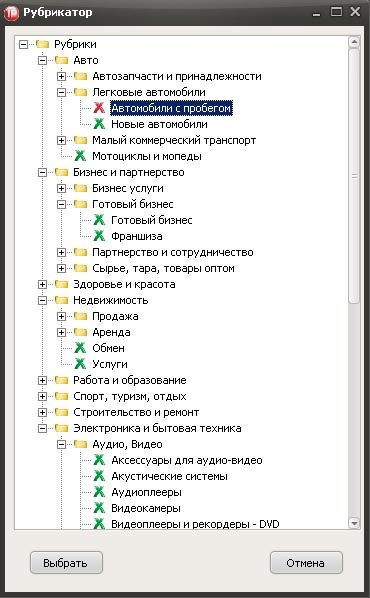Click the folder icon beside Малый коммерческий транспорт
This screenshot has width=370, height=598.
pos(80,140)
